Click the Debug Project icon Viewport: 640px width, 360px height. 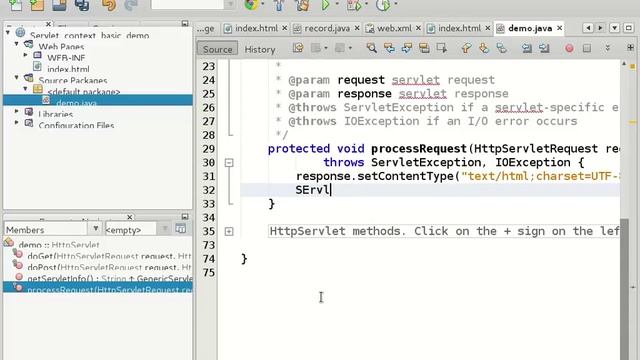point(353,5)
